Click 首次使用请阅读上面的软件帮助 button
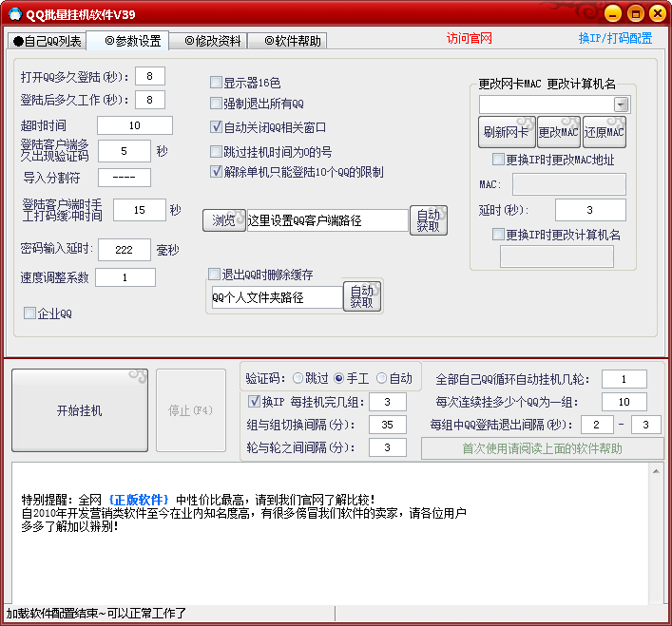This screenshot has height=626, width=672. click(542, 448)
